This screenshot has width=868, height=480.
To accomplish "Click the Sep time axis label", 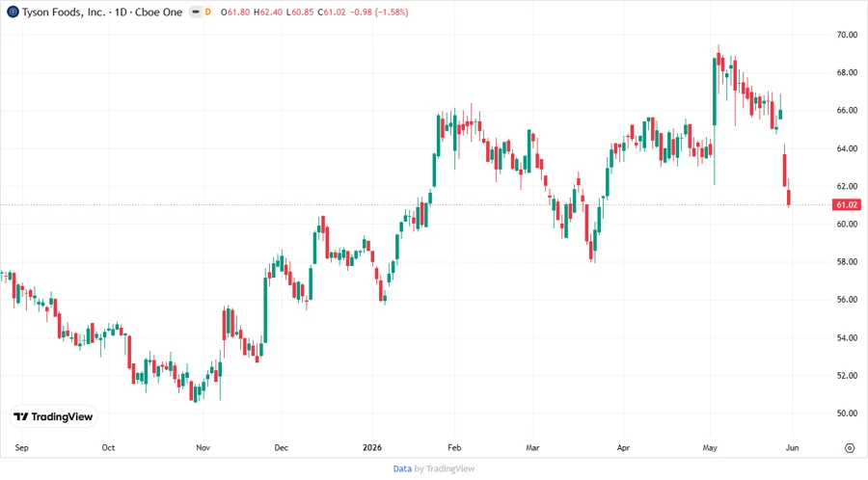I will pos(21,447).
